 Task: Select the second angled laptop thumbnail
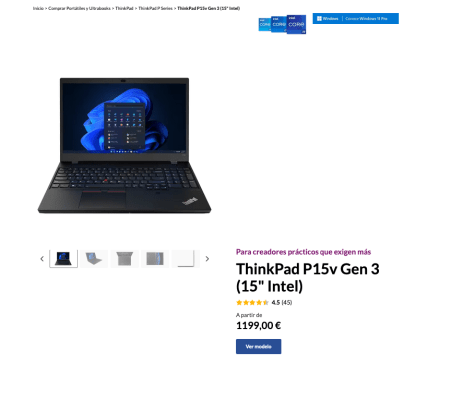(x=94, y=259)
